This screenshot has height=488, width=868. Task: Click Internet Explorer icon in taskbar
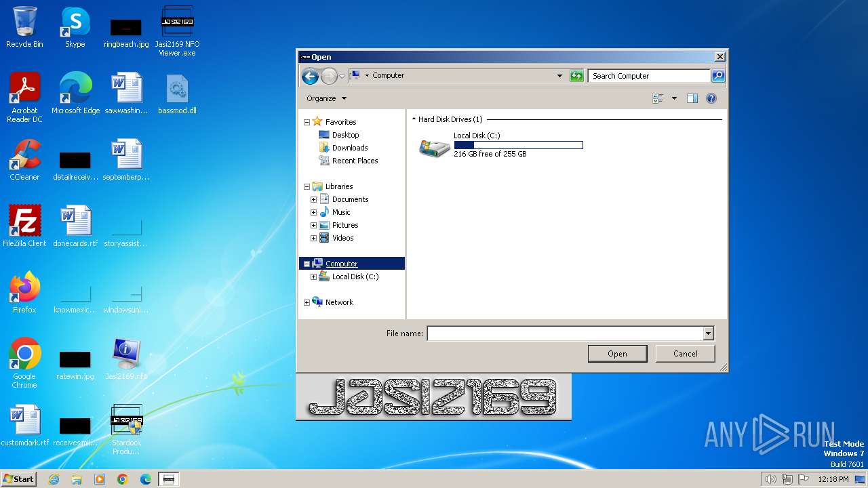tap(54, 479)
